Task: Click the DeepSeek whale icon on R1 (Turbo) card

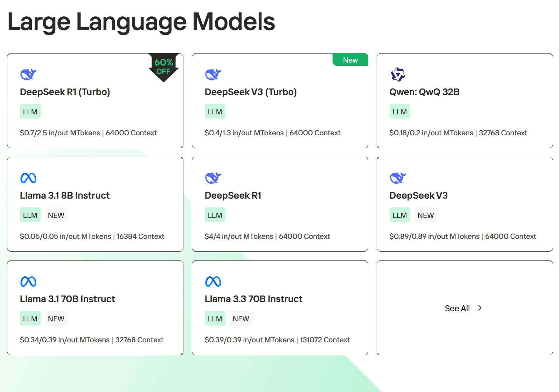Action: click(x=28, y=74)
